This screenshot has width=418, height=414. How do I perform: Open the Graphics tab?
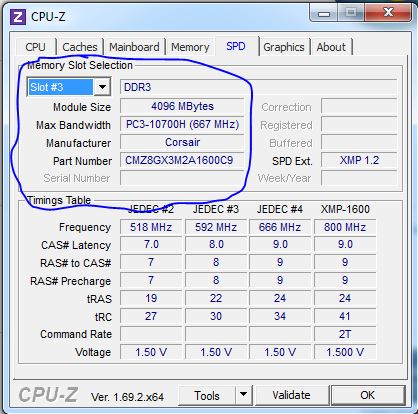(x=284, y=47)
